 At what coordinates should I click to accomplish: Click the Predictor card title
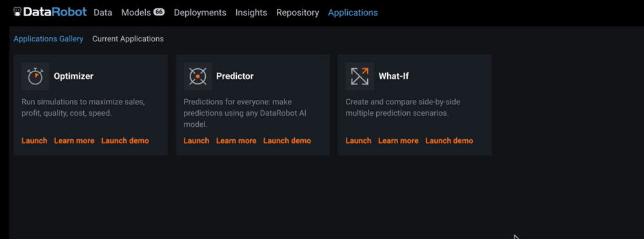(235, 76)
